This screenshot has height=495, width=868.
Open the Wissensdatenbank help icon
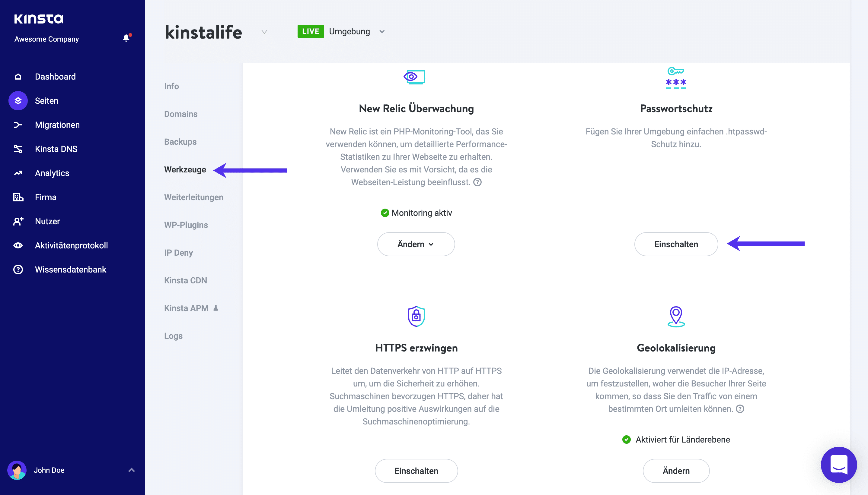pyautogui.click(x=18, y=270)
